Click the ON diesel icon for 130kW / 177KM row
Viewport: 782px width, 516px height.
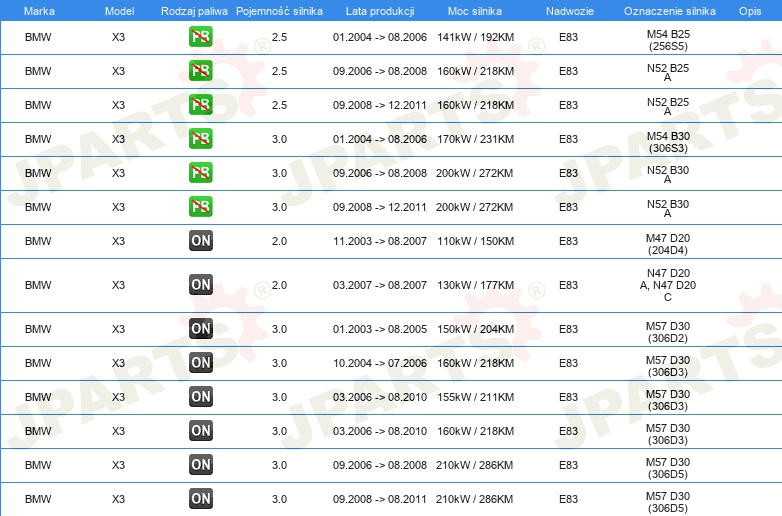pos(200,285)
